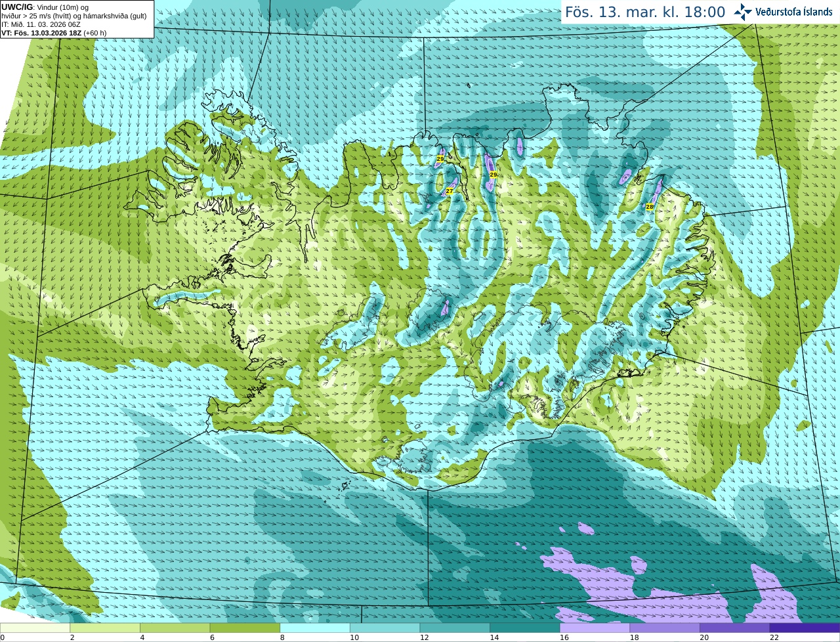Click the Veðurstofa Íslands logo icon

tap(742, 12)
